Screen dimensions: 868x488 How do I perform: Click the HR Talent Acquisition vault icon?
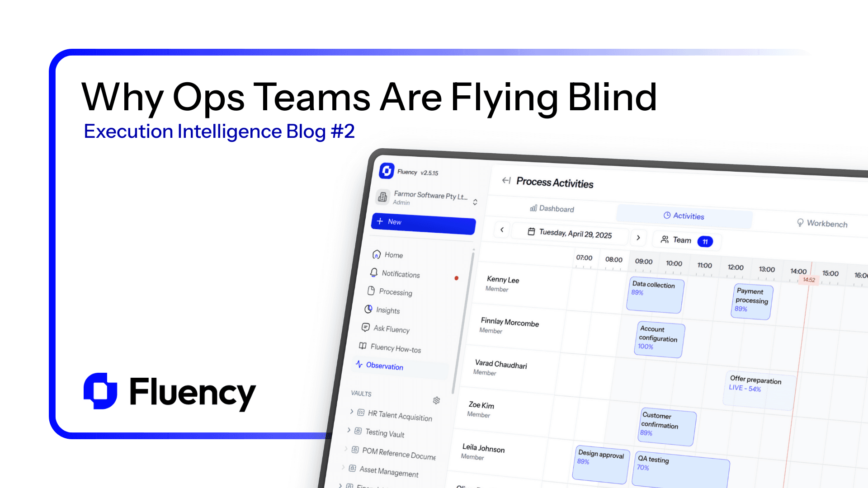tap(361, 412)
